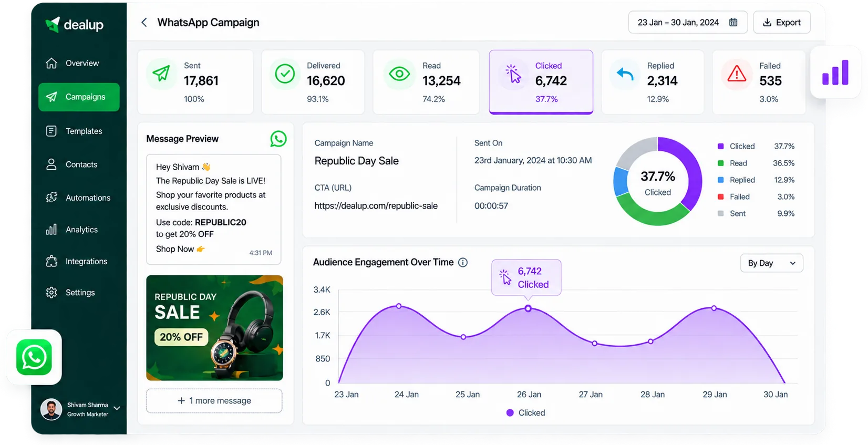
Task: Open the By Day dropdown
Action: (x=771, y=263)
